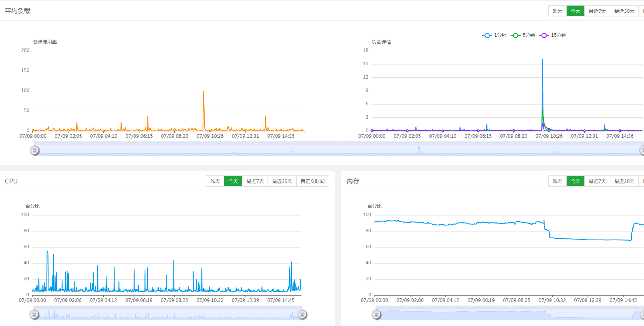The width and height of the screenshot is (644, 326).
Task: Click the 07/09 10:26 label under 资源使用率
Action: (210, 136)
